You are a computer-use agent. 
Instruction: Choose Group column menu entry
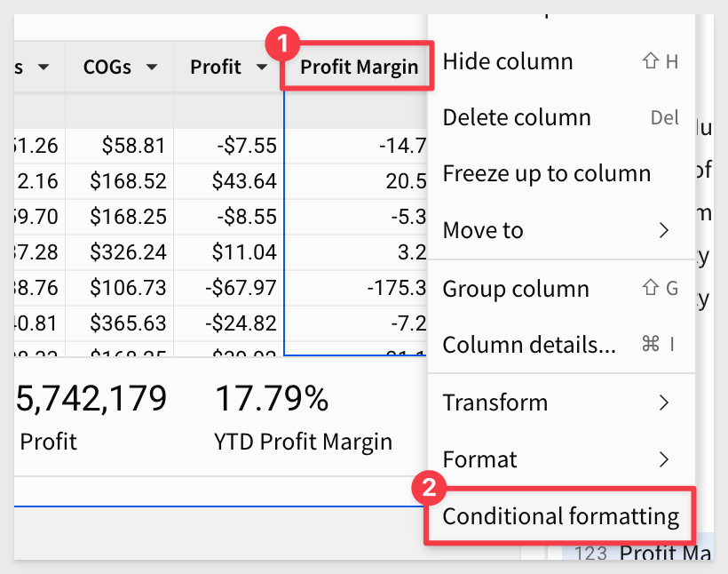(561, 289)
